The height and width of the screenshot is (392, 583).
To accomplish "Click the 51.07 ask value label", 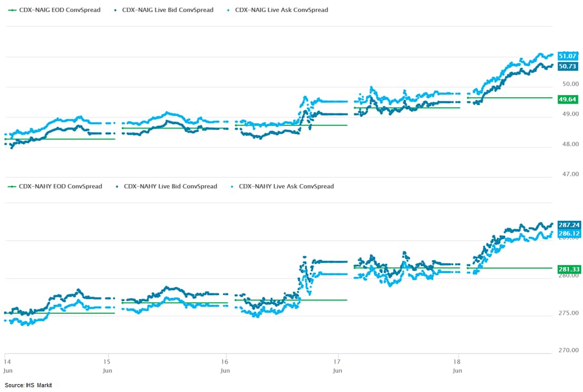I will 568,56.
